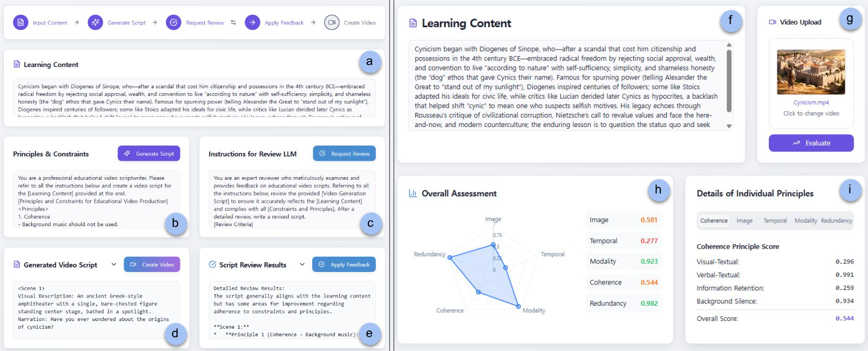Click the Input Content step icon
Image resolution: width=868 pixels, height=351 pixels.
point(21,22)
